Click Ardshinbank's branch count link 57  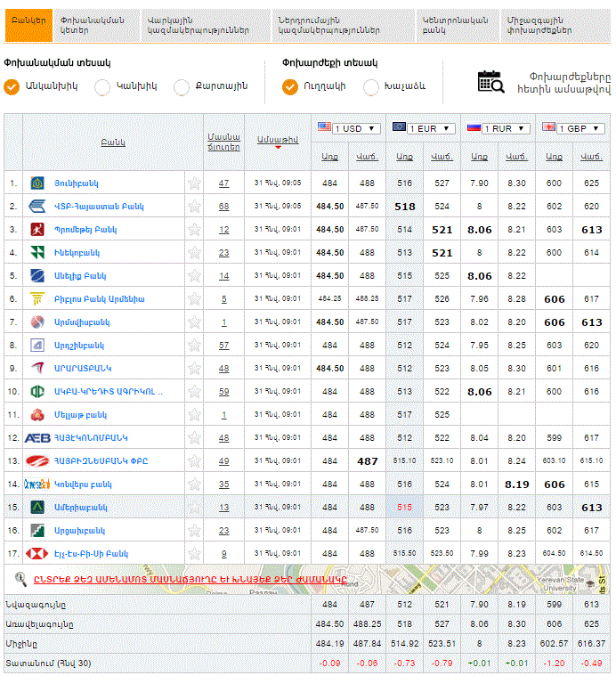pos(223,346)
